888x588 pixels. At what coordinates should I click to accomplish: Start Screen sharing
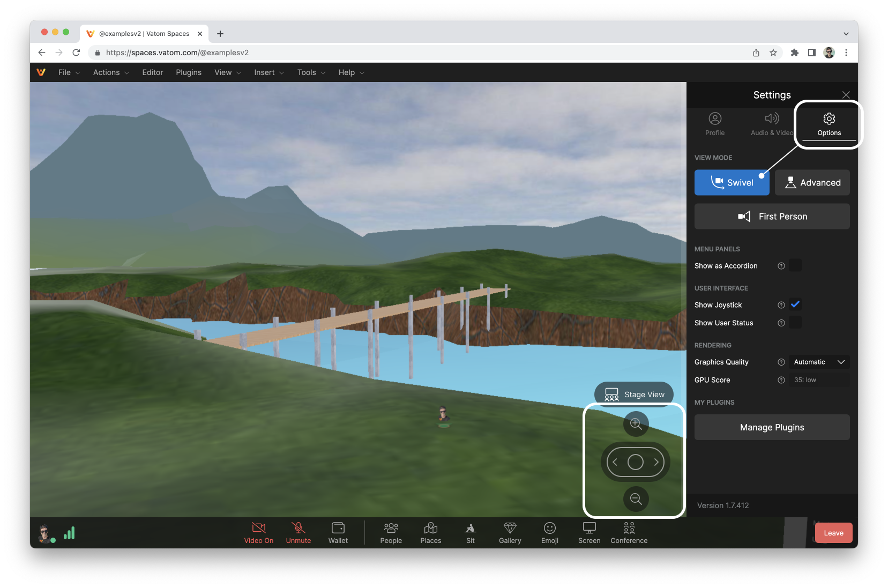(x=589, y=533)
